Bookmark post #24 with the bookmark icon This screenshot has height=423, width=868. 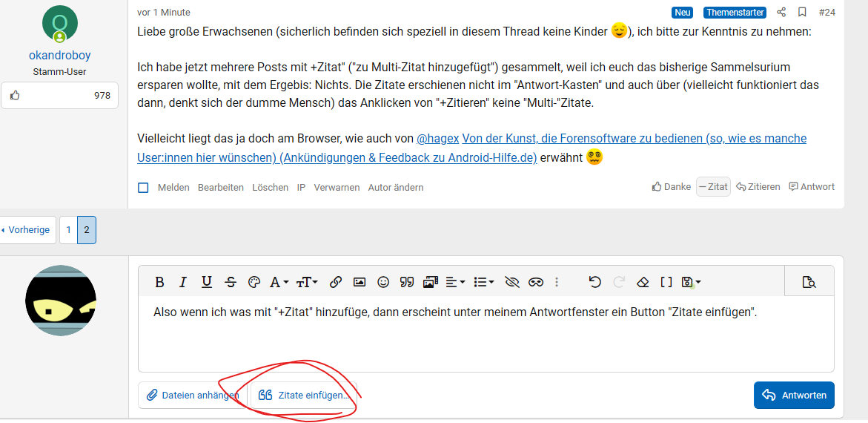(802, 13)
